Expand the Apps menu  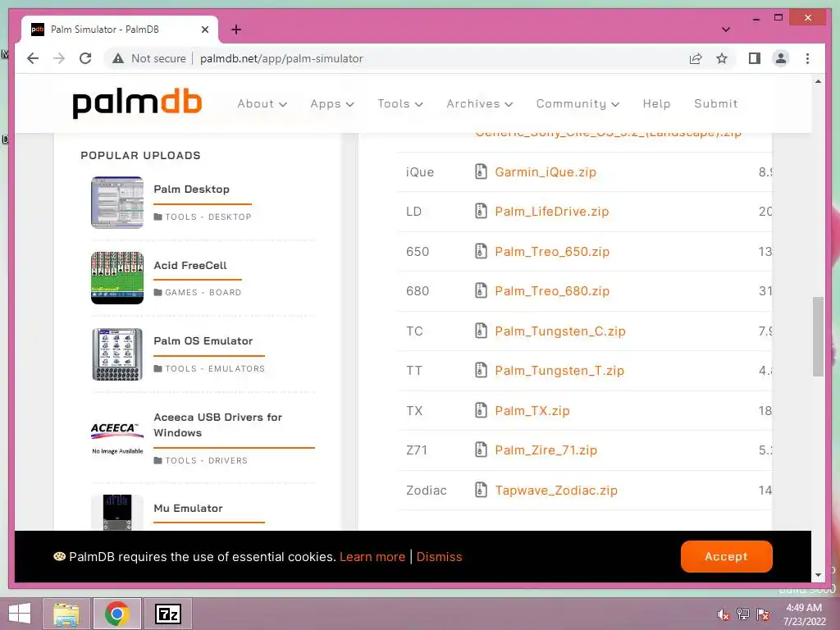tap(332, 103)
